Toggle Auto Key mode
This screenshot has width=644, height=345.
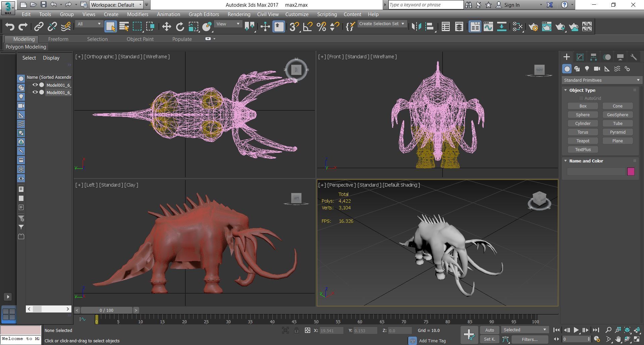[489, 330]
